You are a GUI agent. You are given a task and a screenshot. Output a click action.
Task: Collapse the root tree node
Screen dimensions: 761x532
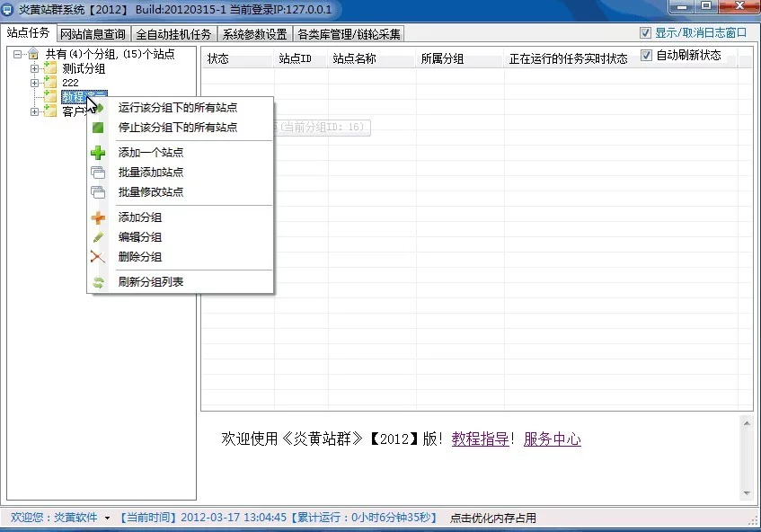pos(17,54)
